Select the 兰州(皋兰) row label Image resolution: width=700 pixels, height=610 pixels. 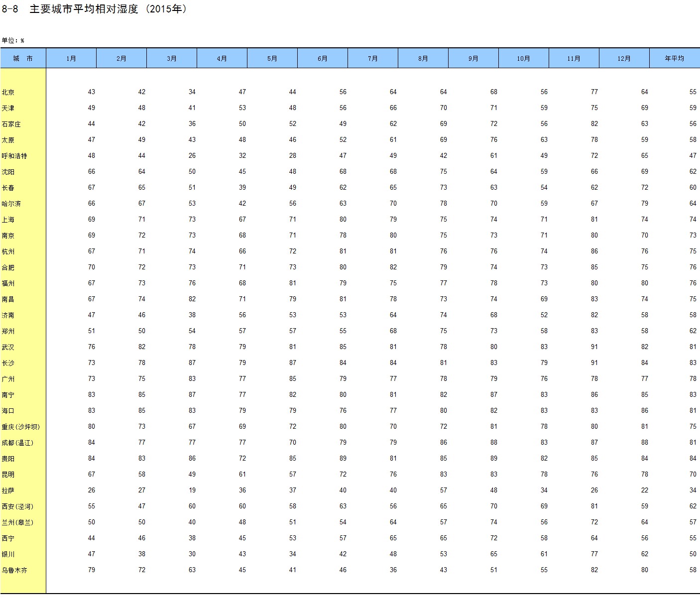[x=17, y=522]
